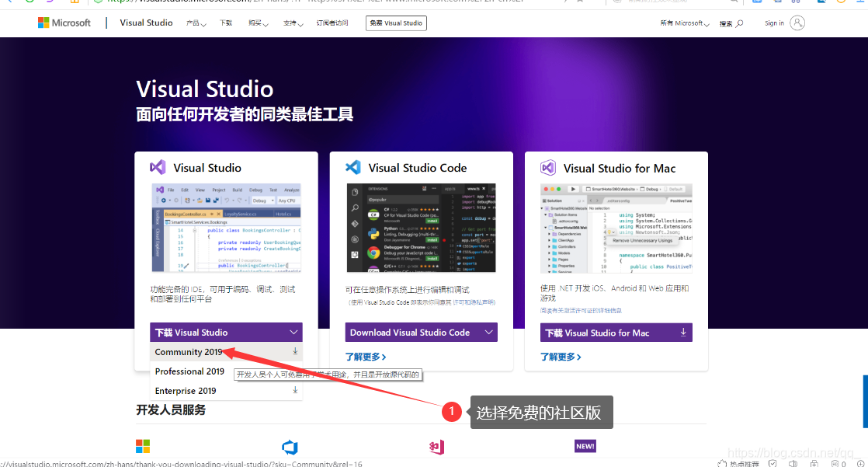Click the blue Azure DevOps icon
This screenshot has height=467, width=868.
(x=290, y=447)
